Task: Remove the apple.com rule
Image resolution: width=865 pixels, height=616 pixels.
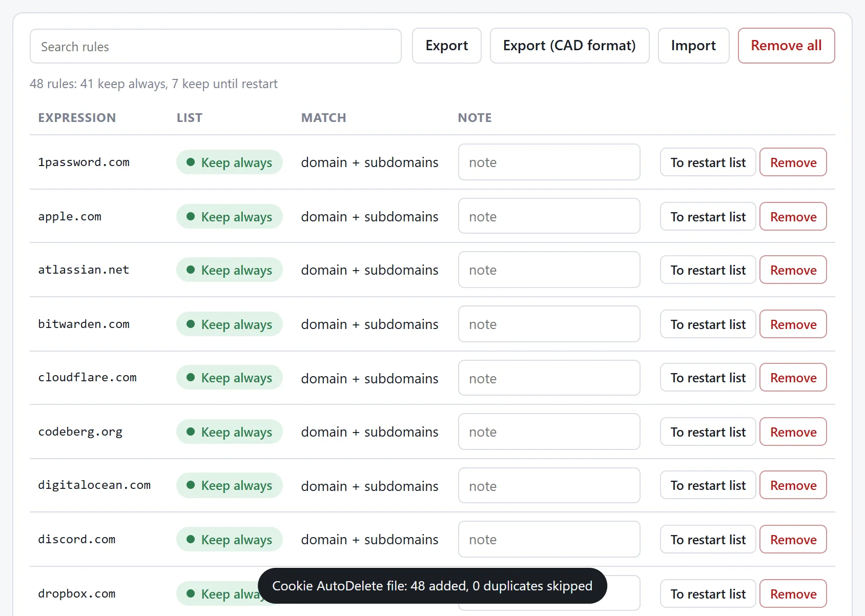Action: pos(793,217)
